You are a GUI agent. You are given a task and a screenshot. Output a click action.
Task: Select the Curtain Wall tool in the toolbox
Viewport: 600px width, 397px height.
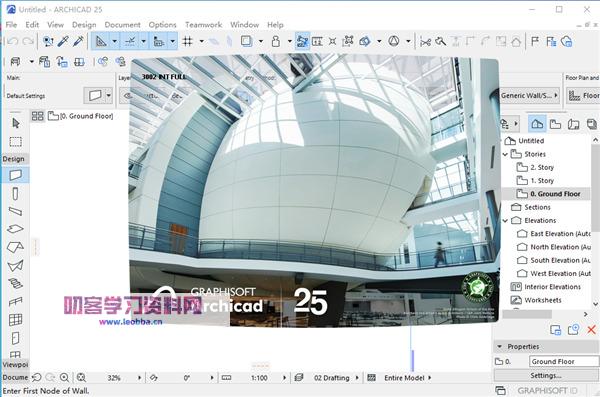point(15,320)
